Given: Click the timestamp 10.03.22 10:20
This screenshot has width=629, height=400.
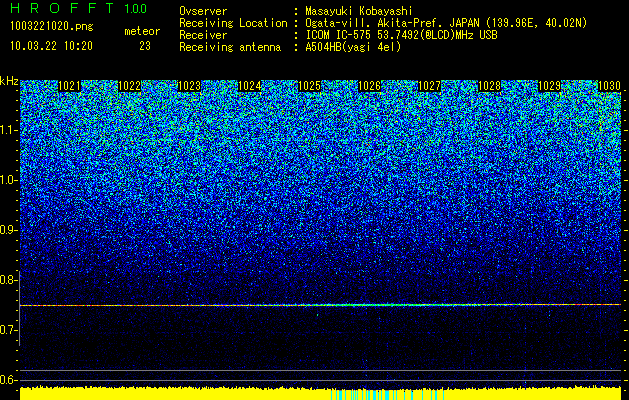Looking at the screenshot, I should [51, 46].
